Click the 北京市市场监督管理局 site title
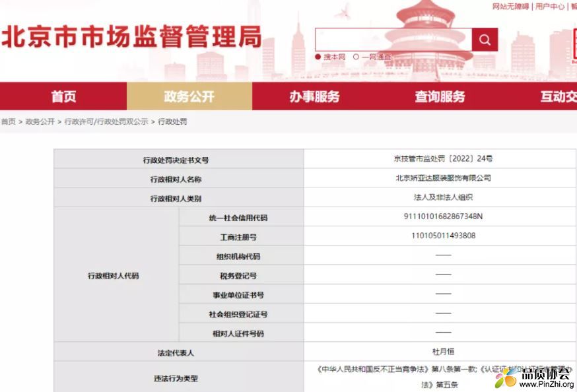 coord(132,37)
